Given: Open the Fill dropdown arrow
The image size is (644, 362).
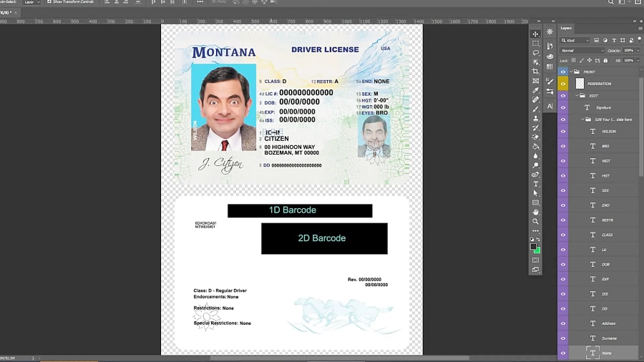Looking at the screenshot, I should (638, 61).
